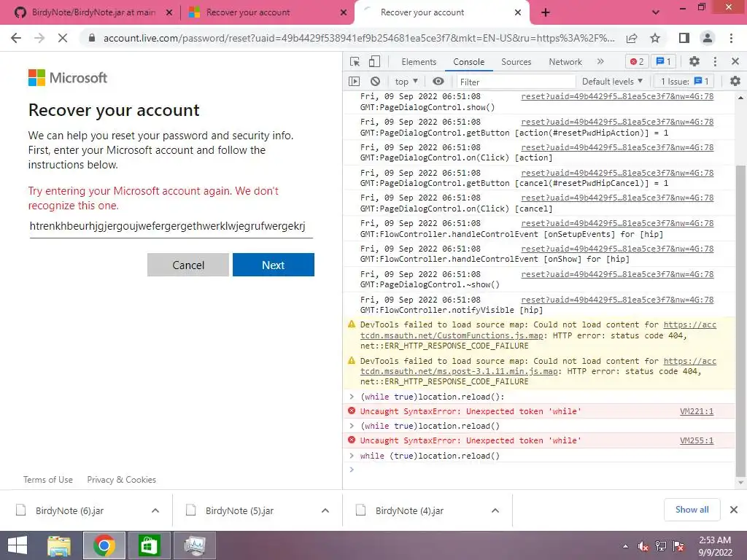Image resolution: width=747 pixels, height=560 pixels.
Task: Click the Microsoft account input field
Action: coord(171,226)
